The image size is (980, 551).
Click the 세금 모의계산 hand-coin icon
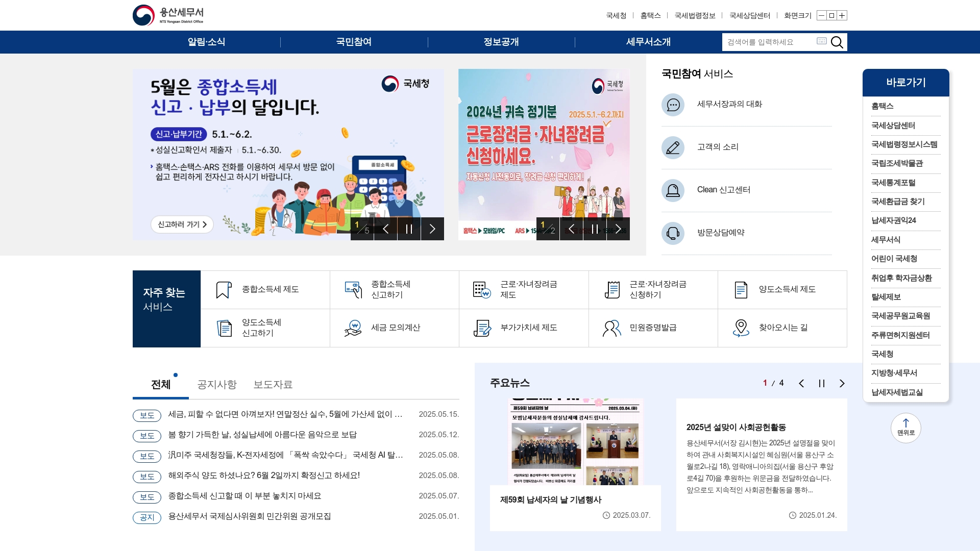coord(353,328)
